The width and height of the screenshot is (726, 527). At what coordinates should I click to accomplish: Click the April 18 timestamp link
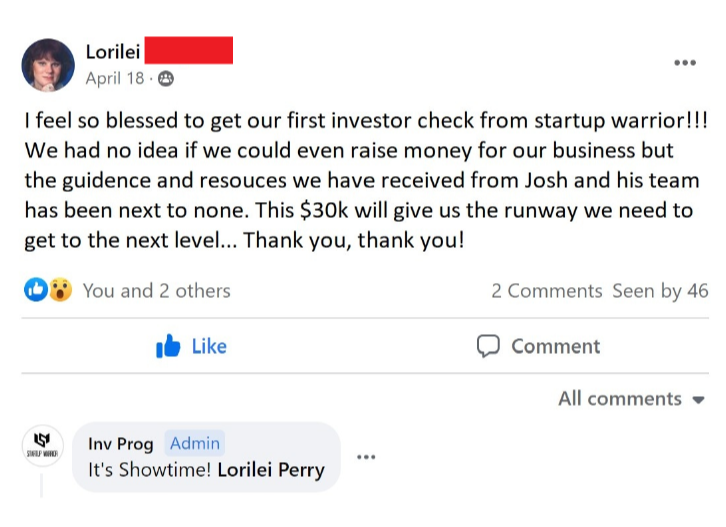(x=115, y=78)
